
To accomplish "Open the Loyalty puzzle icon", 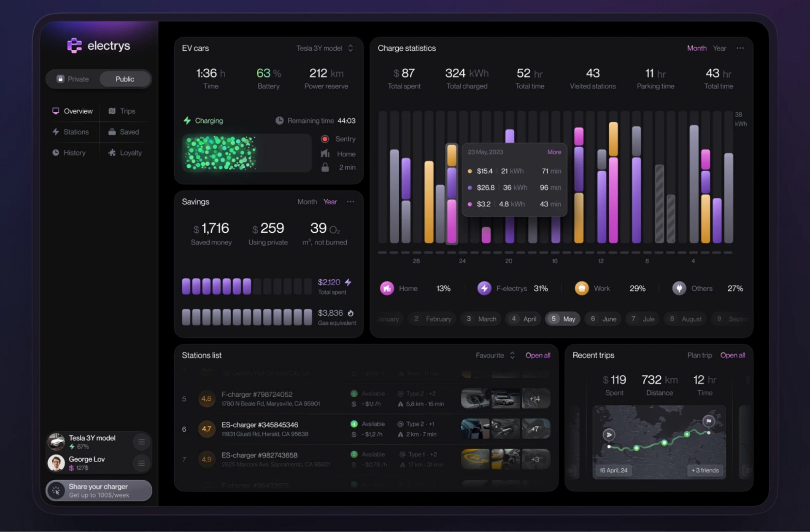I will 112,153.
